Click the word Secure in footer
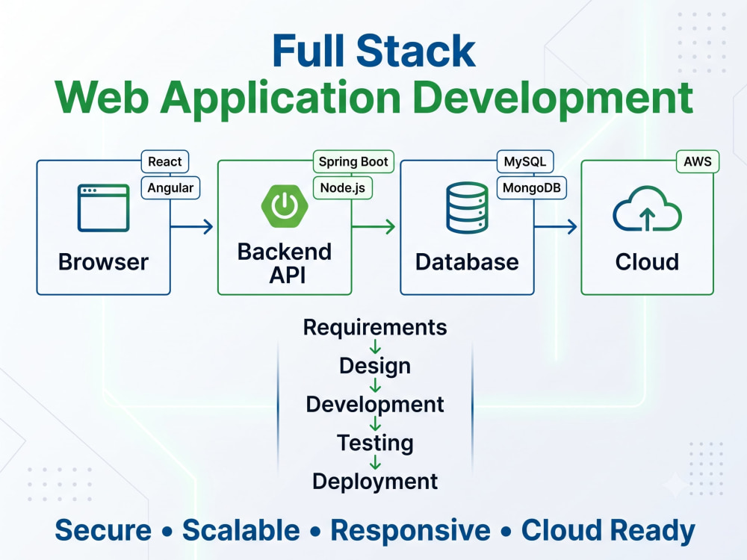The height and width of the screenshot is (560, 747). pos(103,530)
